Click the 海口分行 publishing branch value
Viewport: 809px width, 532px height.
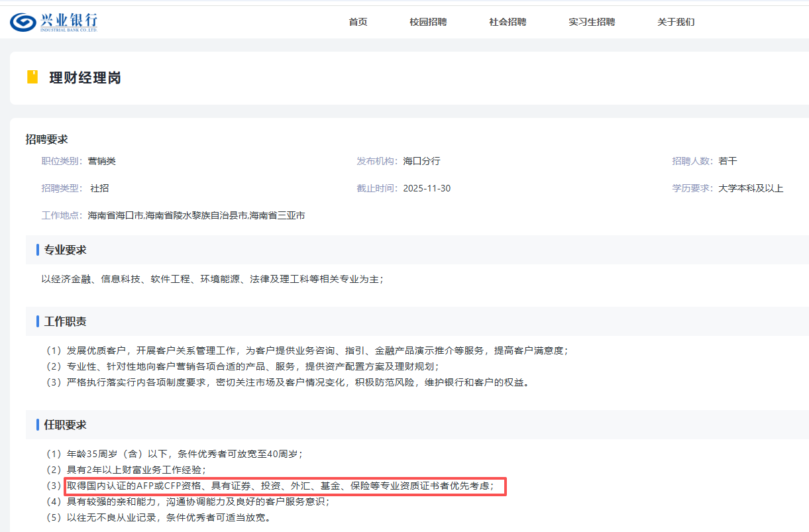(421, 161)
